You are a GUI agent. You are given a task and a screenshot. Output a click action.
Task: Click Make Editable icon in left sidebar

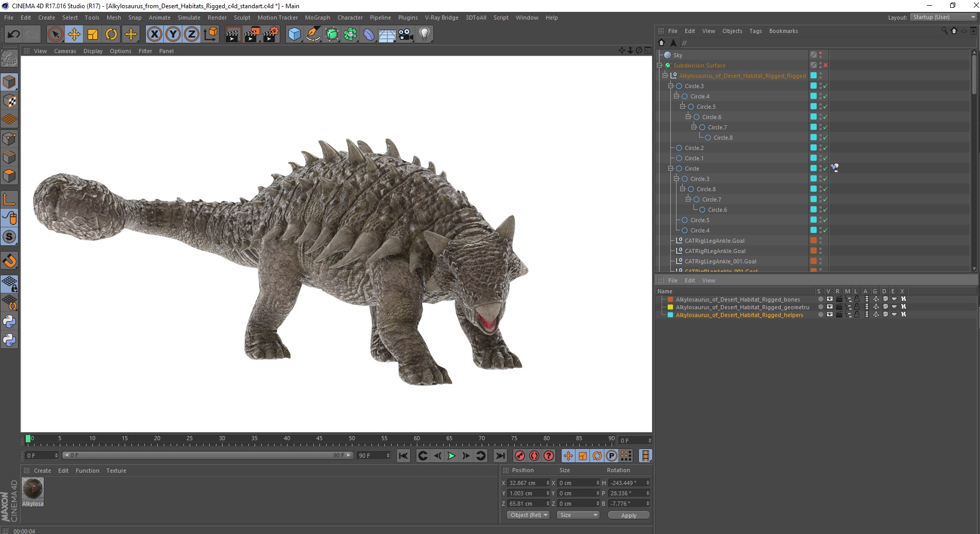click(9, 59)
